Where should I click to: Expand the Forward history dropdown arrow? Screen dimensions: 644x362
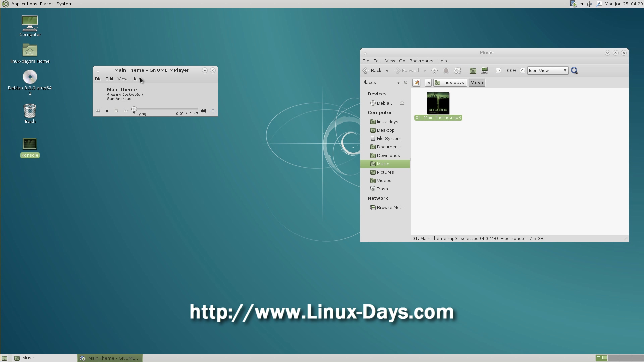[425, 71]
